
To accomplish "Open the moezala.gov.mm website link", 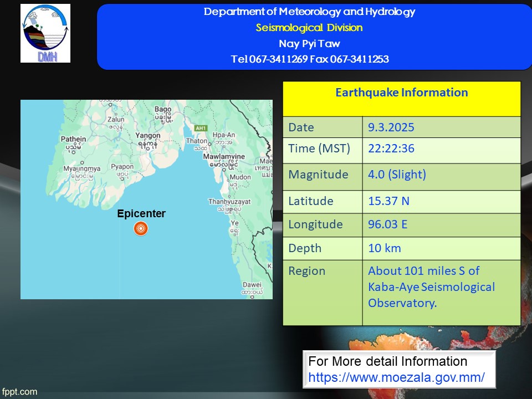I will (x=396, y=377).
